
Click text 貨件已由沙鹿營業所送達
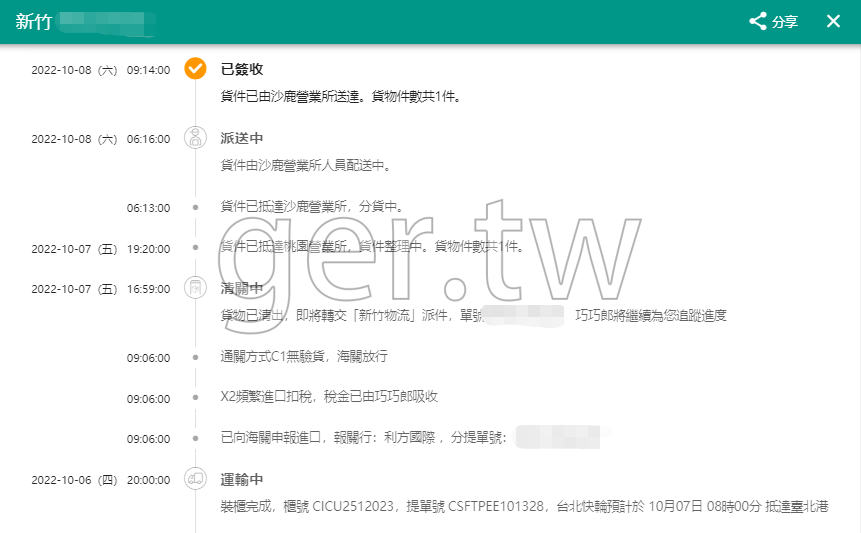tap(292, 97)
